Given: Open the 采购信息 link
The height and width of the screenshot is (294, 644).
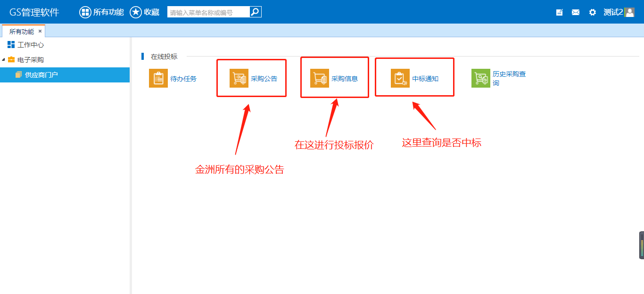Looking at the screenshot, I should click(x=345, y=79).
